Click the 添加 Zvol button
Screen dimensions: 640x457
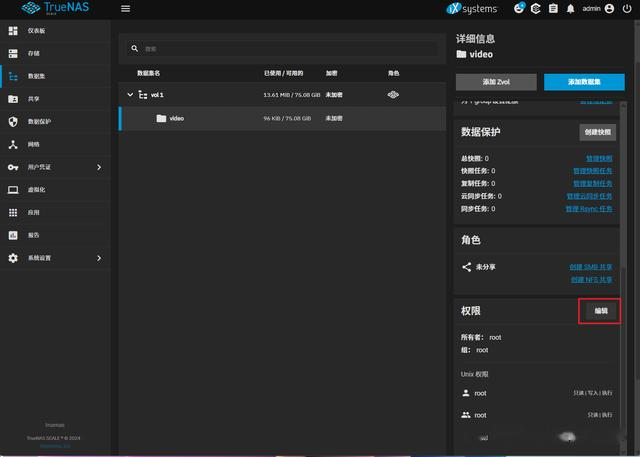tap(496, 82)
